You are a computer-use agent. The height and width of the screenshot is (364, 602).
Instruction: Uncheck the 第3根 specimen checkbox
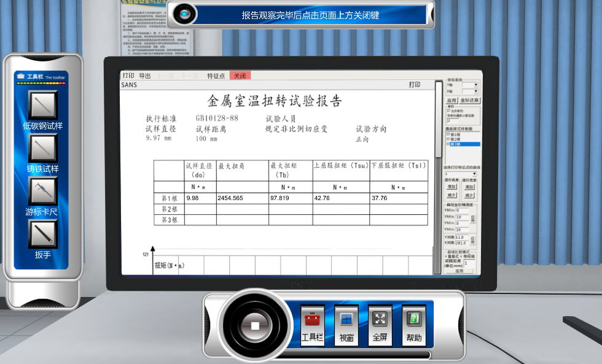[x=448, y=144]
